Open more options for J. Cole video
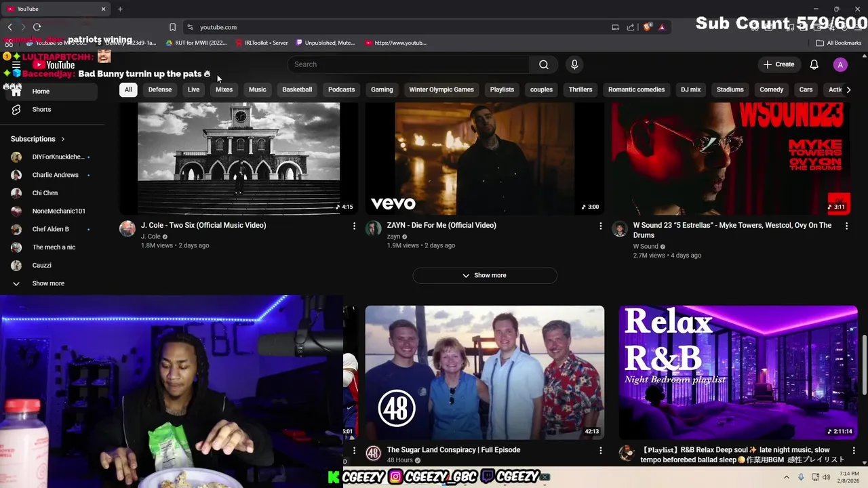This screenshot has height=488, width=868. (x=354, y=226)
